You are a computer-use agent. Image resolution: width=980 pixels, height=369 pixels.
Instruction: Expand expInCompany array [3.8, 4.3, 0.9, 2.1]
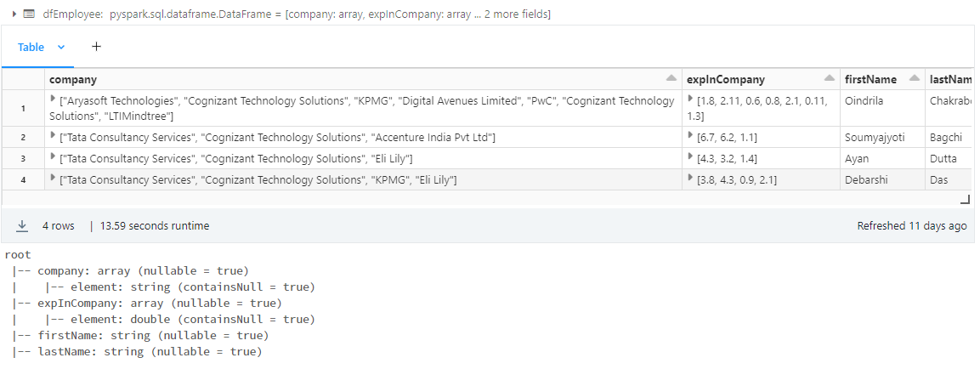point(691,179)
